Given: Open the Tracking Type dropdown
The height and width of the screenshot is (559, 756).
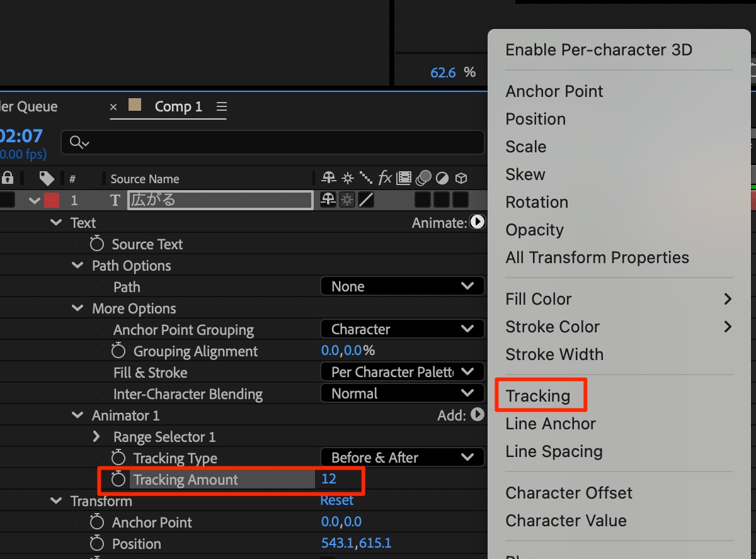Looking at the screenshot, I should (x=402, y=458).
